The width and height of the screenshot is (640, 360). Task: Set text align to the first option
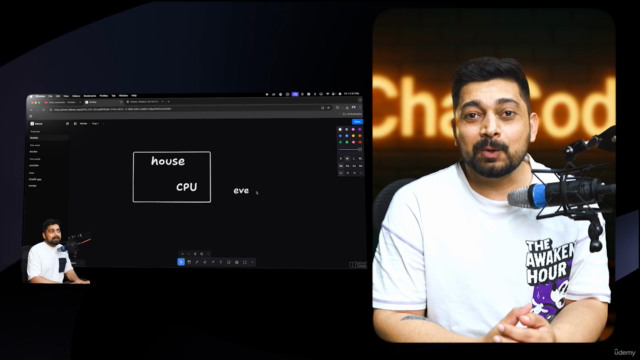(x=341, y=173)
